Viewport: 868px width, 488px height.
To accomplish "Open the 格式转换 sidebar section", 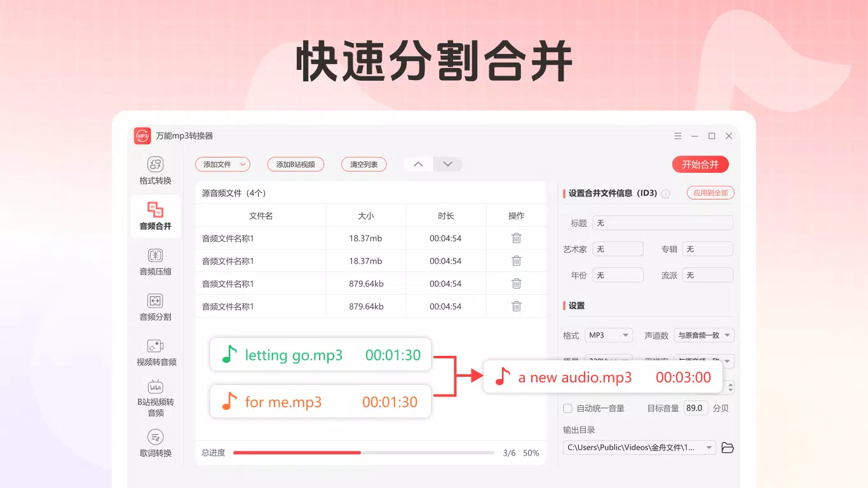I will pos(156,171).
